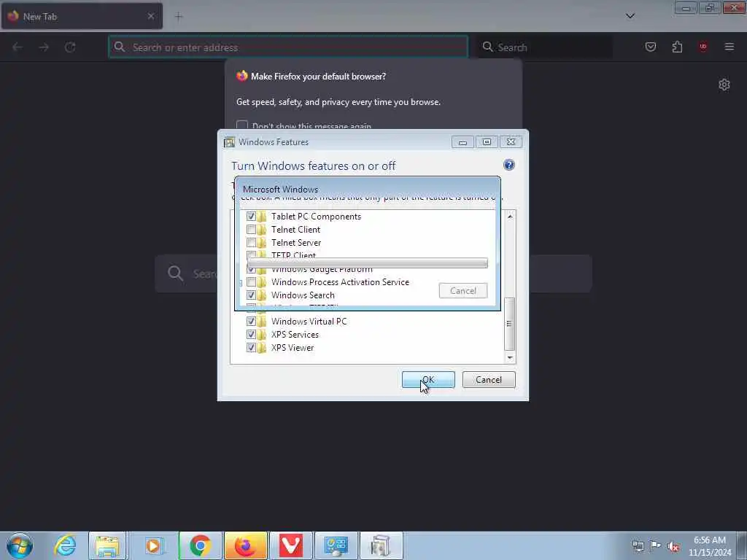Click Windows Features taskbar item
747x560 pixels.
[x=382, y=545]
